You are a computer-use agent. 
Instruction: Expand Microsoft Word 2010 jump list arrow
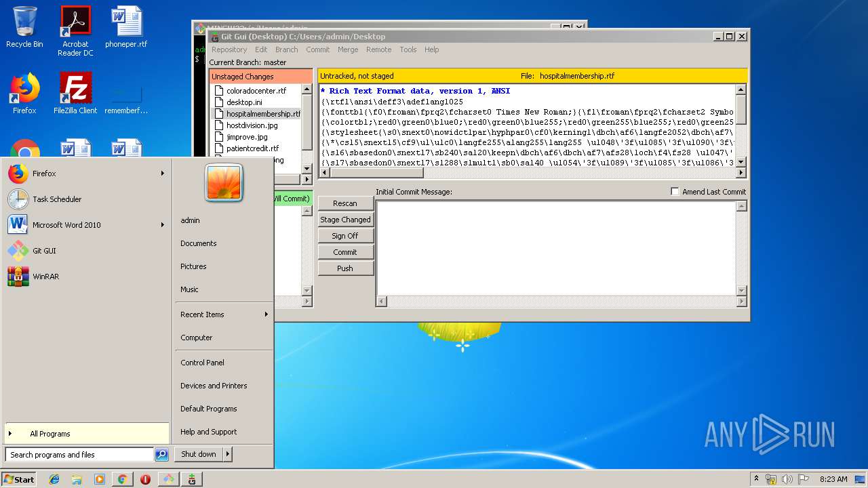coord(163,225)
